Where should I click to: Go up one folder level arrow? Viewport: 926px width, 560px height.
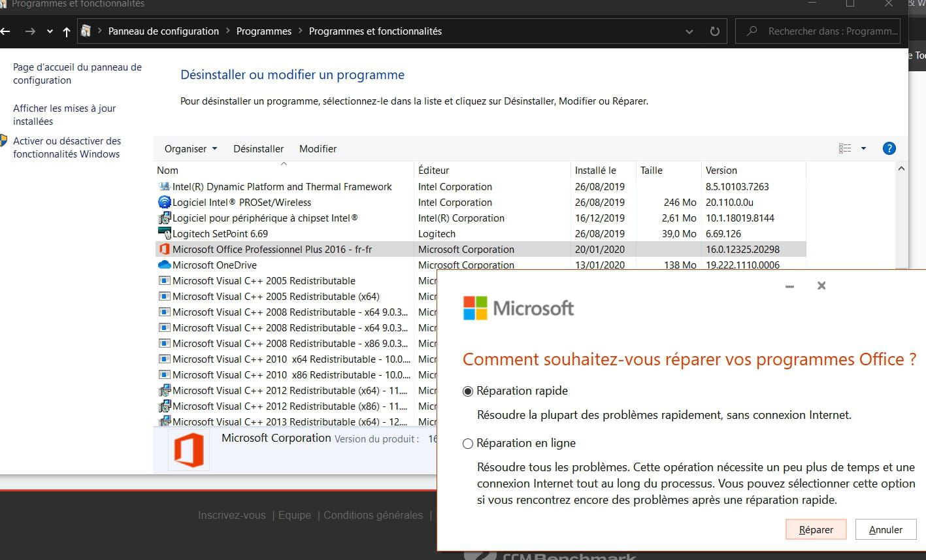(x=66, y=31)
